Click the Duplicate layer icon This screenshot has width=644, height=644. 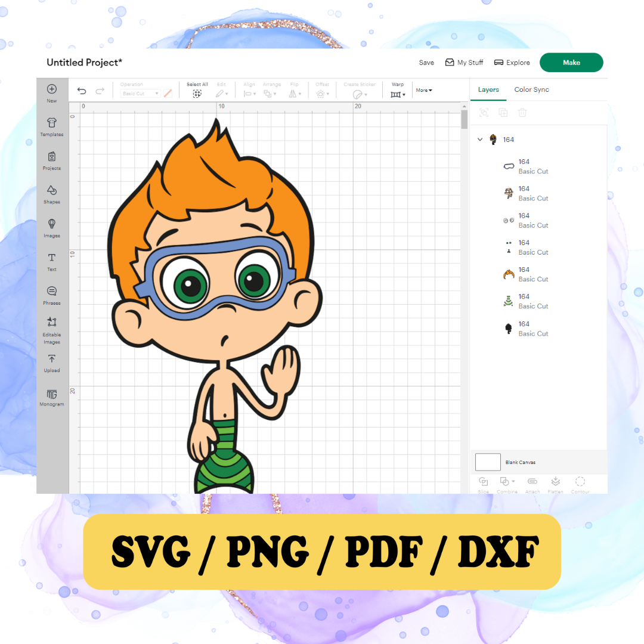(x=503, y=113)
